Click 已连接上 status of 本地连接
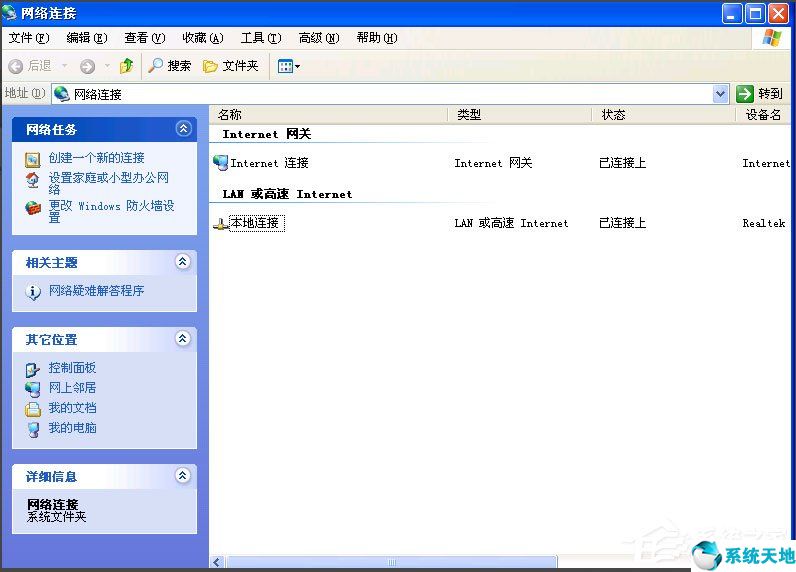The height and width of the screenshot is (572, 796). click(x=622, y=223)
